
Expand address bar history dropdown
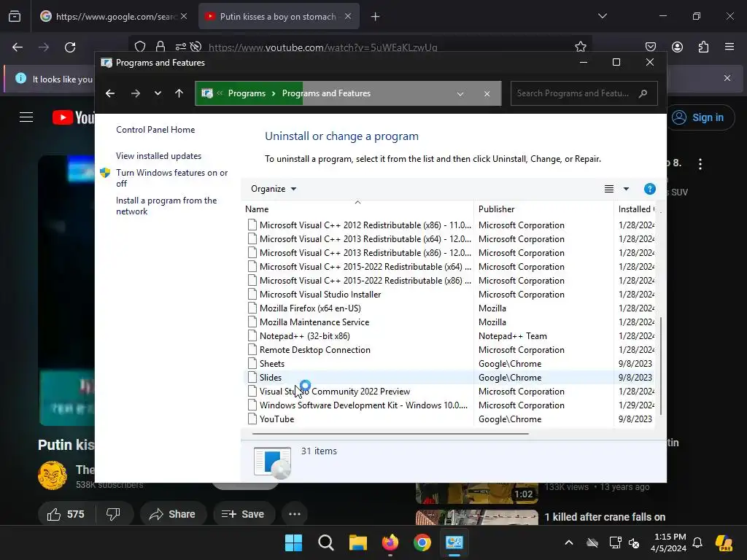[x=460, y=94]
